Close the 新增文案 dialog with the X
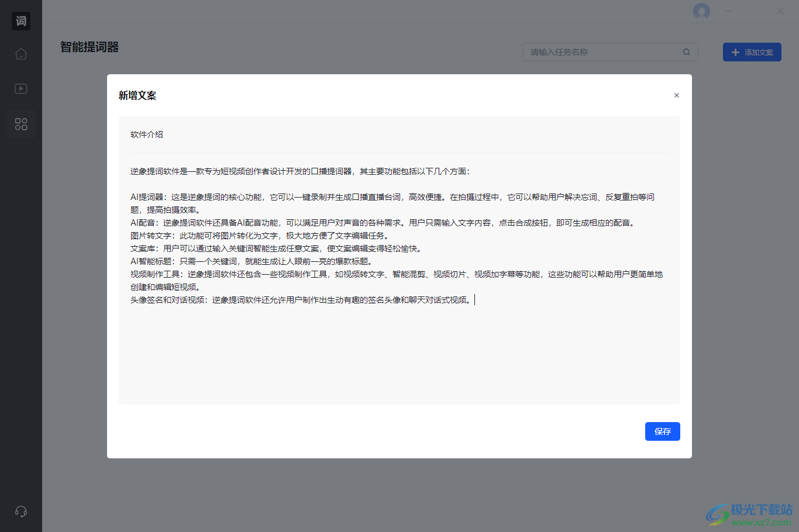This screenshot has width=799, height=532. pos(677,95)
